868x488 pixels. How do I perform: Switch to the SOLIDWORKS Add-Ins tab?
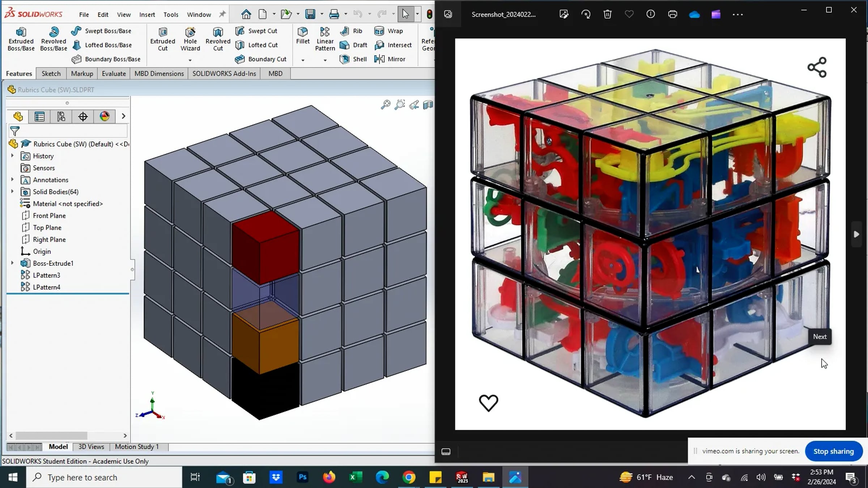point(224,73)
